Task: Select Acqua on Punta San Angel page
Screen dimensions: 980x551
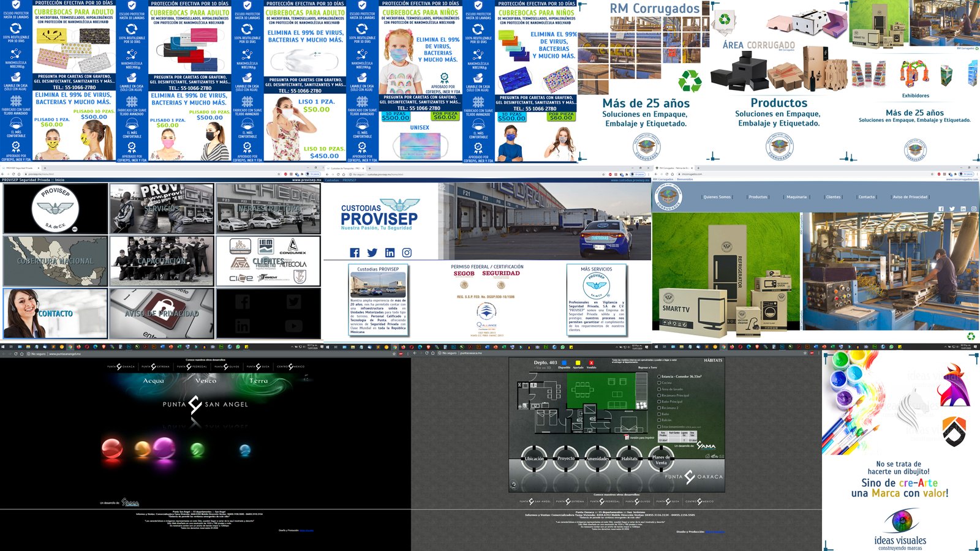Action: pyautogui.click(x=154, y=381)
